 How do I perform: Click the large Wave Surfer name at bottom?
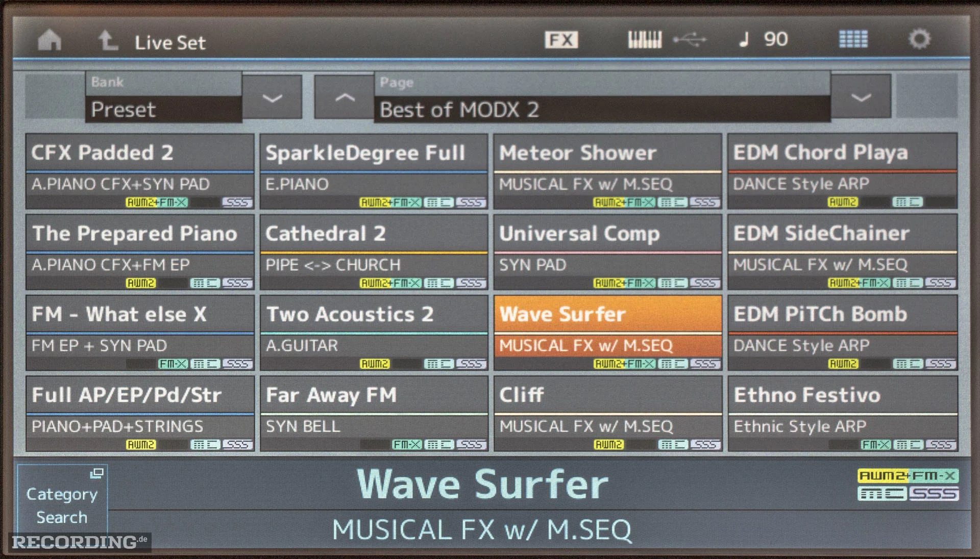pos(482,484)
